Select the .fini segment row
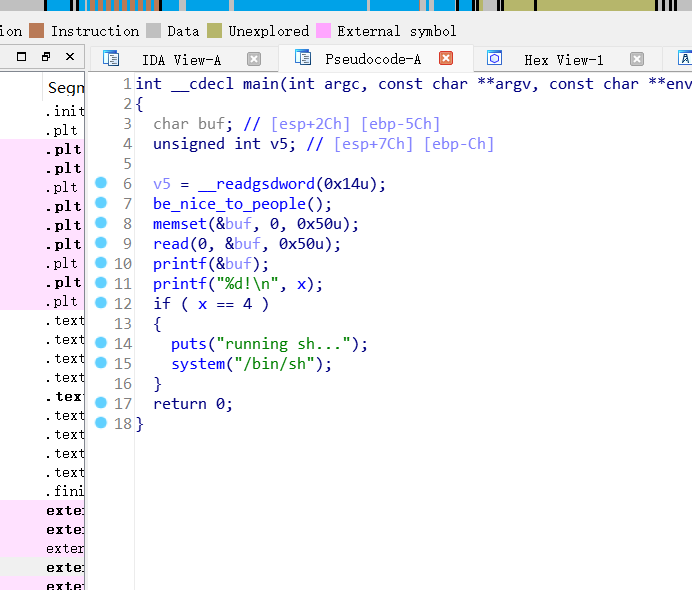 tap(42, 491)
